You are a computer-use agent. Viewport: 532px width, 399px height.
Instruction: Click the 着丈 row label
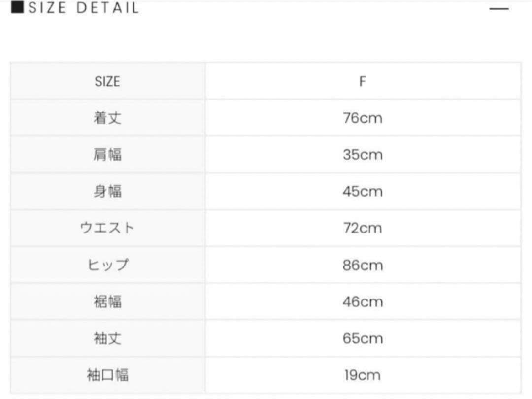(107, 118)
